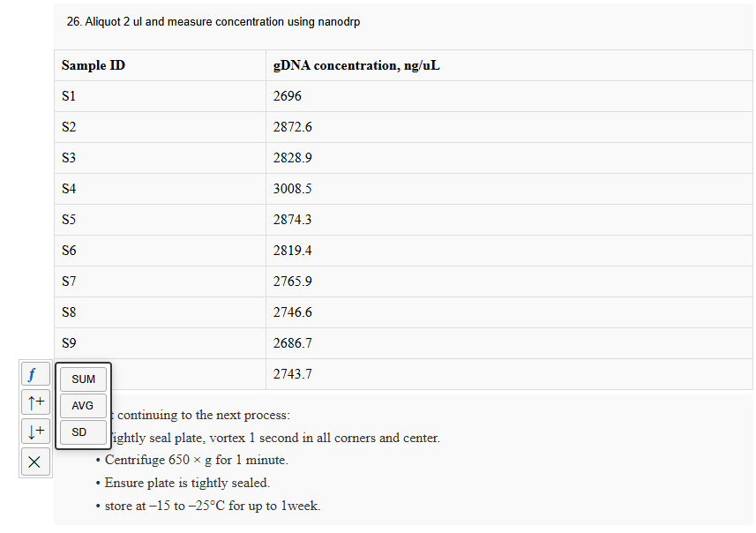Image resolution: width=756 pixels, height=533 pixels.
Task: Select the S5 sample cell
Action: click(x=70, y=220)
